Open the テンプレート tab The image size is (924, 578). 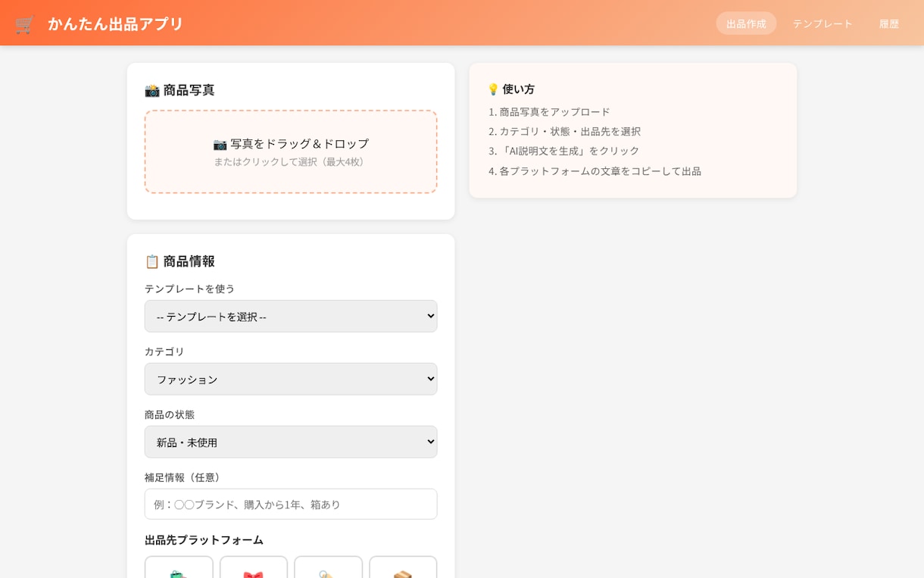coord(823,23)
